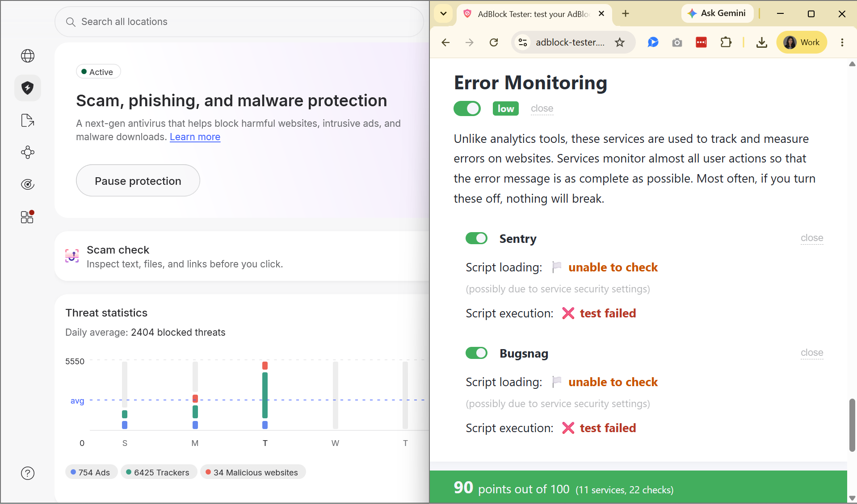This screenshot has height=504, width=857.
Task: Open the mesh network icon in sidebar
Action: [x=28, y=152]
